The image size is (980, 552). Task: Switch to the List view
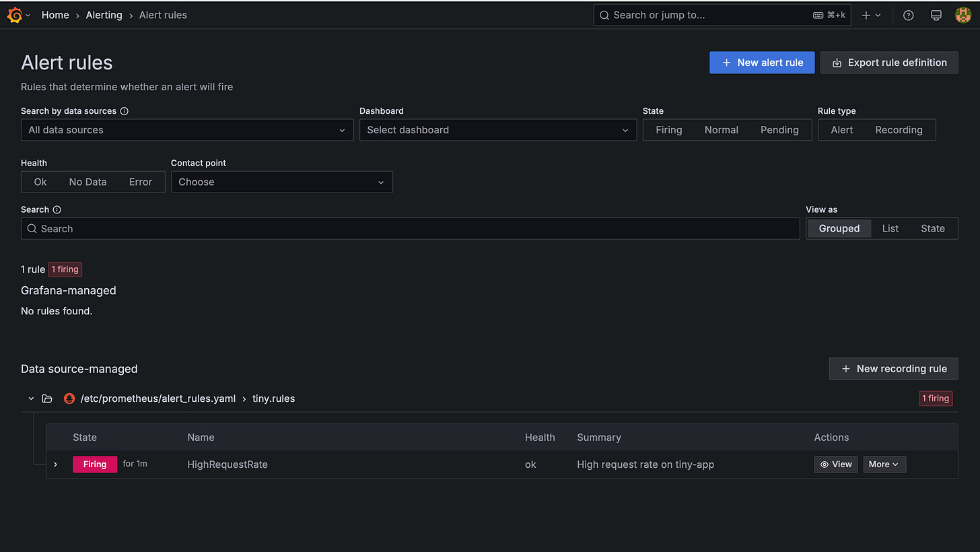pyautogui.click(x=890, y=228)
